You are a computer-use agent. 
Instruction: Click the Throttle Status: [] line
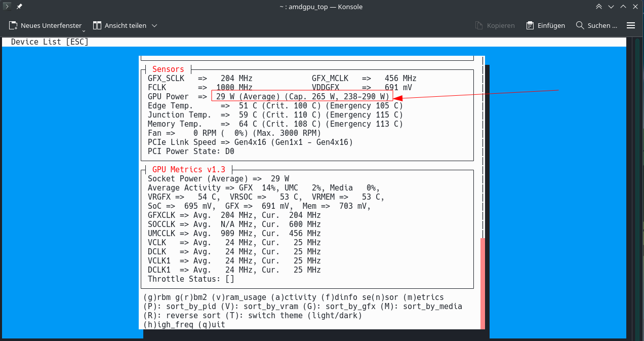[191, 279]
